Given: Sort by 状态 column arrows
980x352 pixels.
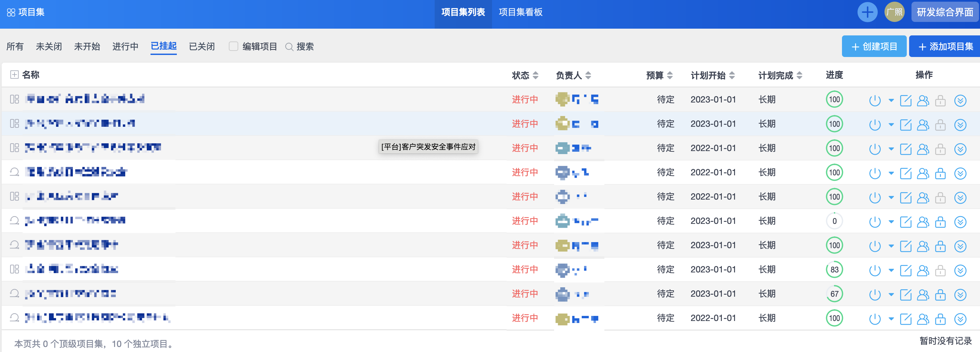Looking at the screenshot, I should tap(536, 75).
